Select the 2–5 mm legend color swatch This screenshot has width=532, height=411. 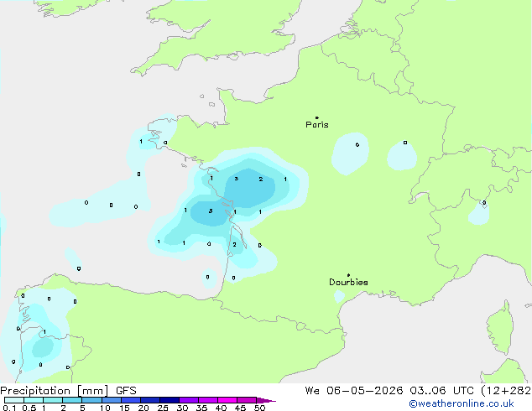click(72, 400)
